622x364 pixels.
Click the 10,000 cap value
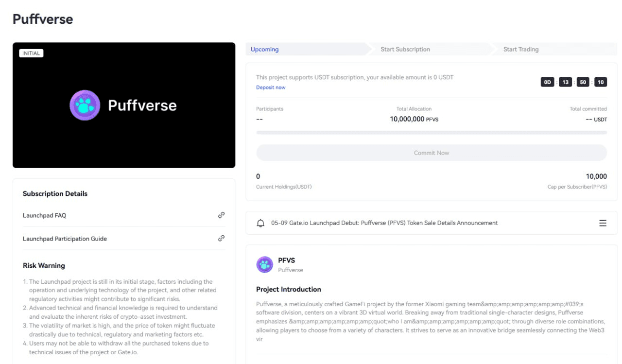coord(596,176)
